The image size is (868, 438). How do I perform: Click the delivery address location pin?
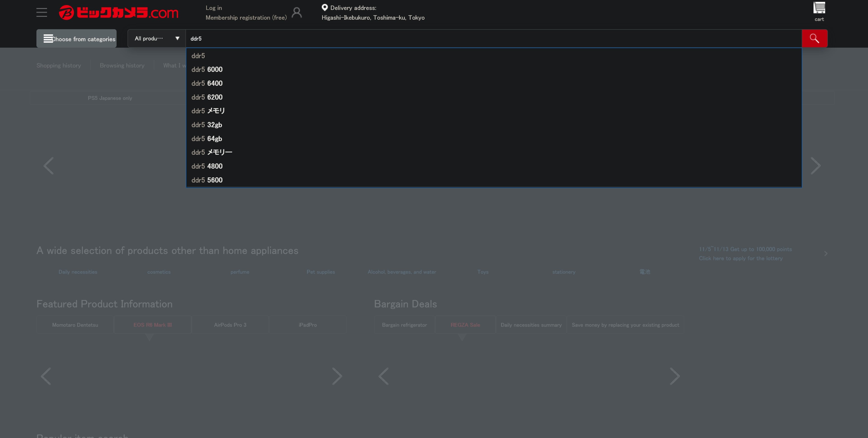(x=325, y=7)
